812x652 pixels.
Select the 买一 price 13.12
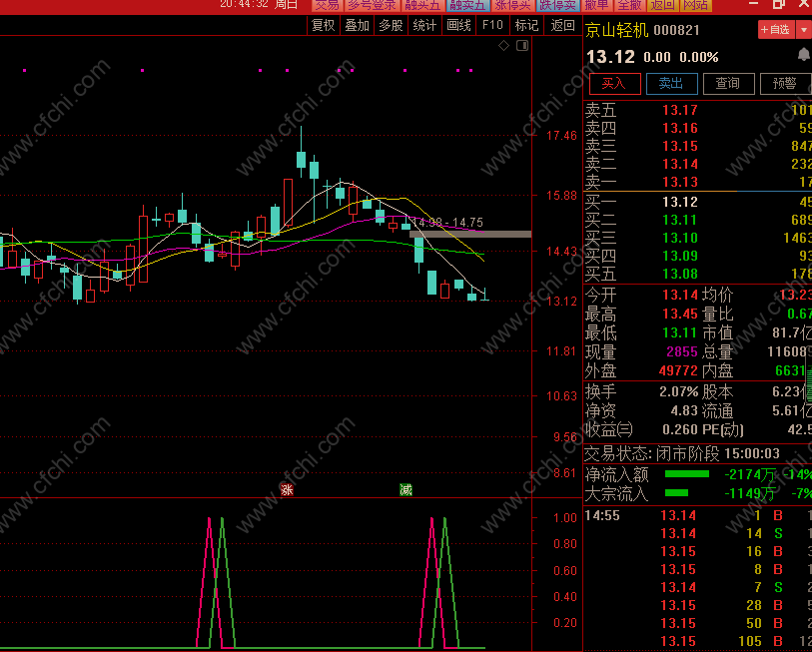[680, 202]
